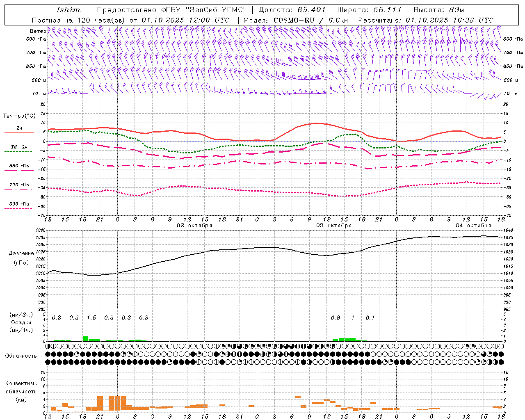
Task: Click the left "700 гПа" wind level label
Action: click(x=36, y=52)
